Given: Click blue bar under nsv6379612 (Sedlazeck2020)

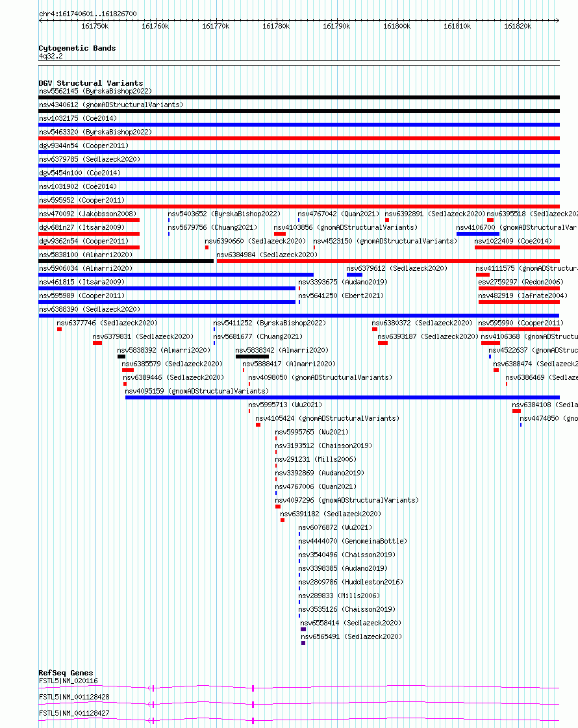Looking at the screenshot, I should tap(354, 275).
